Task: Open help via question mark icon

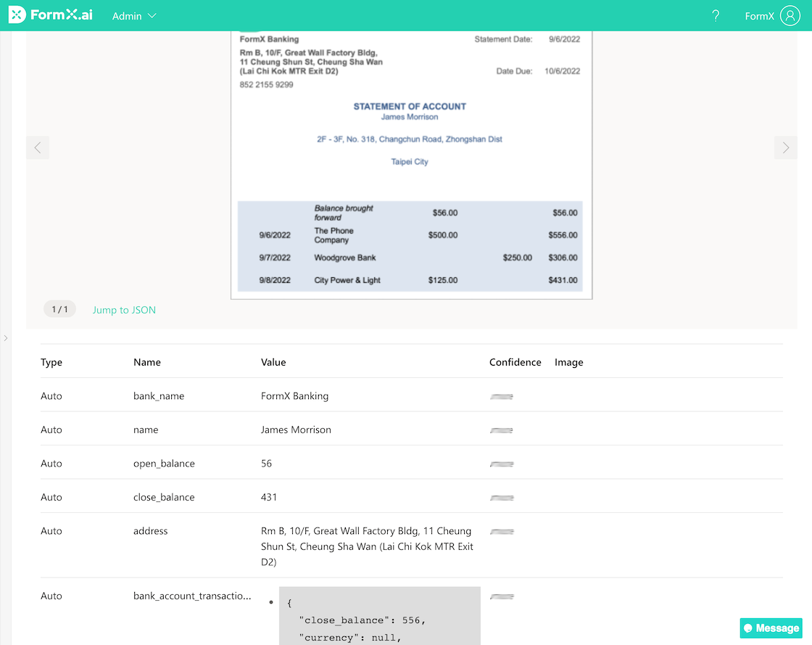Action: (x=716, y=16)
